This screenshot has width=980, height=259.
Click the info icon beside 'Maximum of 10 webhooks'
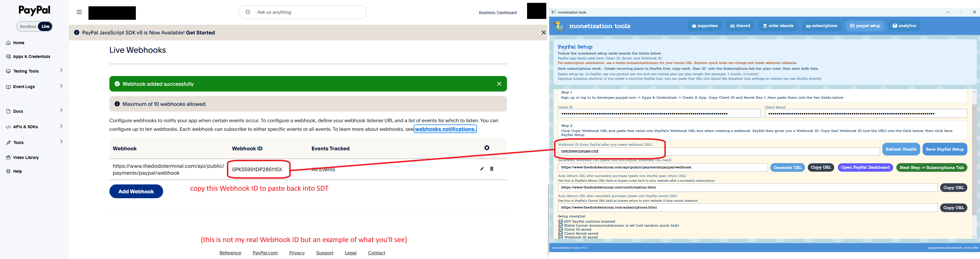(x=117, y=104)
